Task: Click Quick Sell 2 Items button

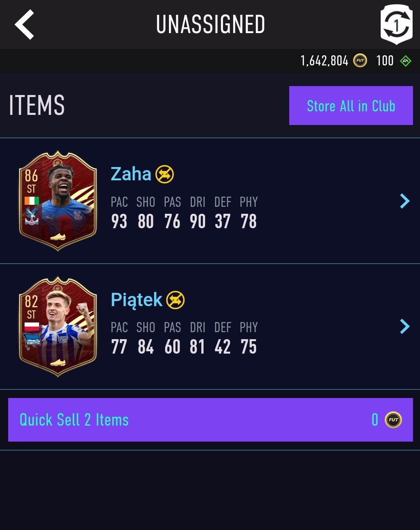Action: click(x=211, y=420)
